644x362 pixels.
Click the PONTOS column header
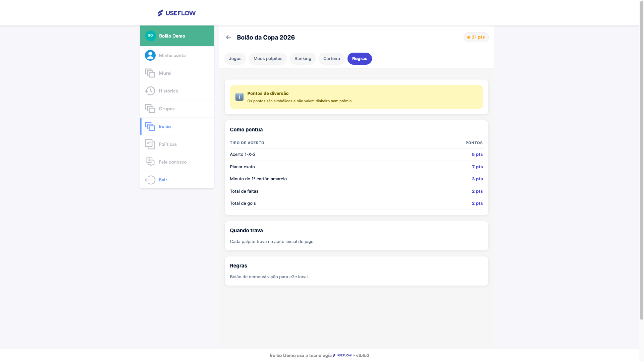tap(474, 143)
